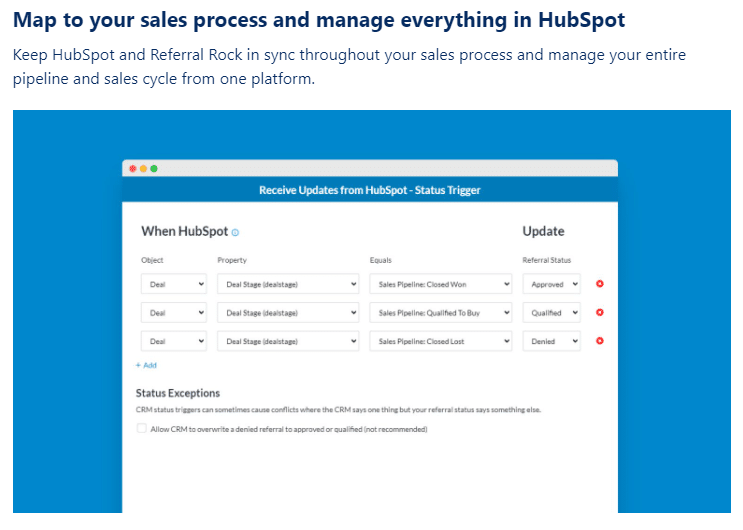Open Object dropdown in Qualified To Buy row
Viewport: 743px width, 530px height.
click(174, 312)
